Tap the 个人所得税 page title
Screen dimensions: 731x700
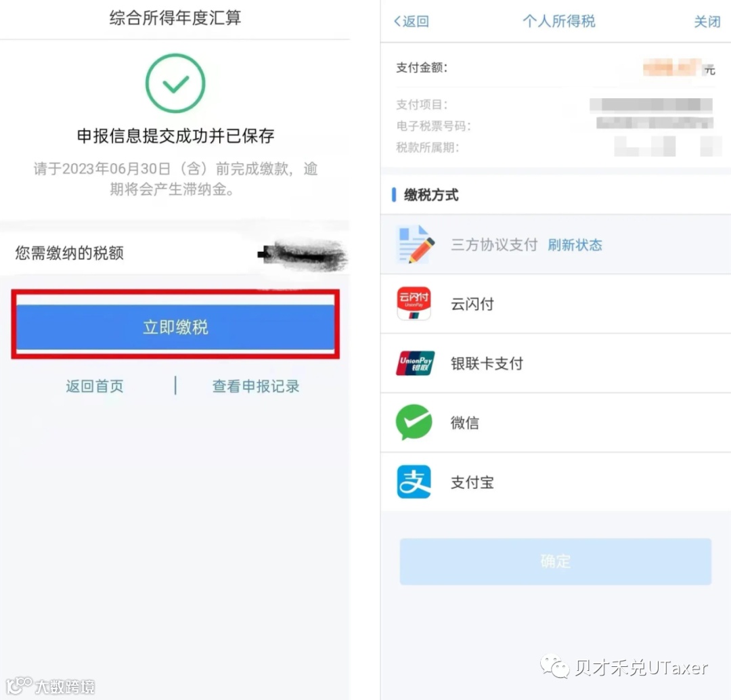tap(558, 21)
